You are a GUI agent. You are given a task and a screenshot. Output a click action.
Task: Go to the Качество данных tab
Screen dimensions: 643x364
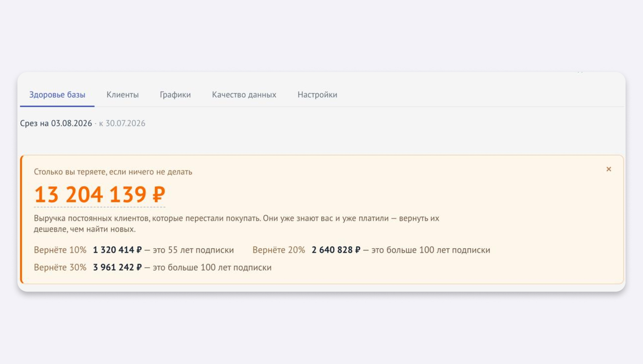(244, 95)
